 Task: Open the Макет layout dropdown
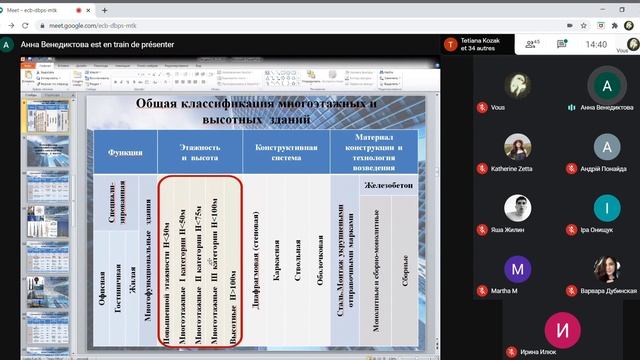93,72
